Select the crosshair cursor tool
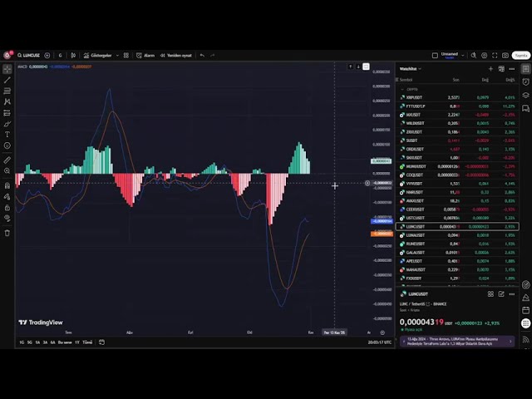532x399 pixels. [x=7, y=69]
